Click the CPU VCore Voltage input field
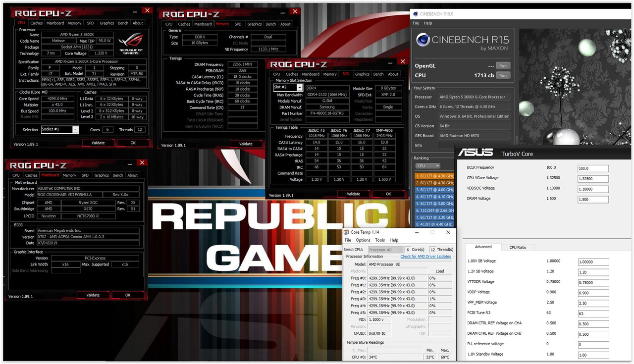The image size is (634, 364). pos(593,179)
